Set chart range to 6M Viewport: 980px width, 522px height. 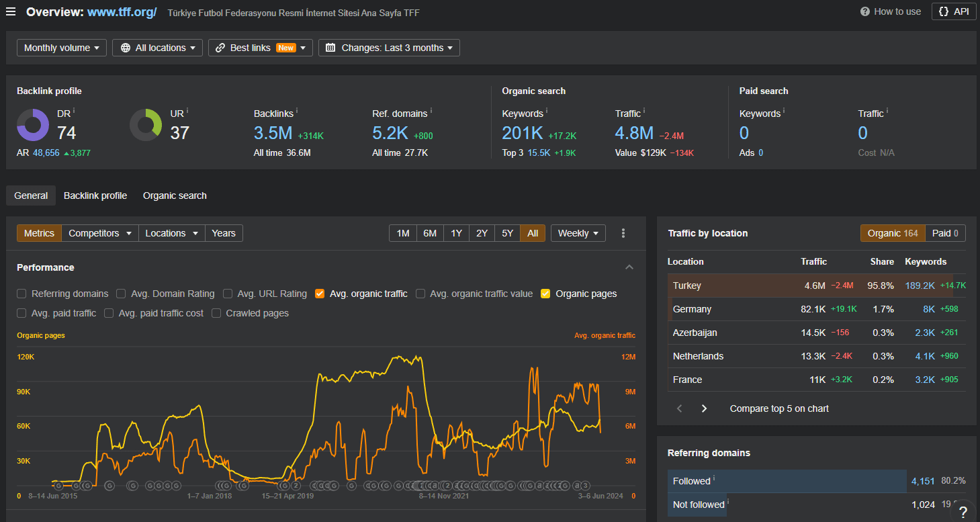point(430,233)
